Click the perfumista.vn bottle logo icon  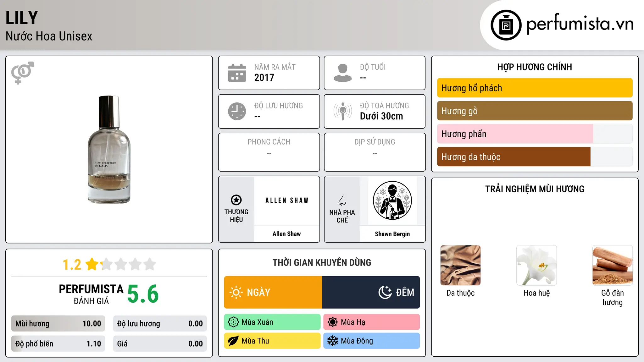pos(506,25)
